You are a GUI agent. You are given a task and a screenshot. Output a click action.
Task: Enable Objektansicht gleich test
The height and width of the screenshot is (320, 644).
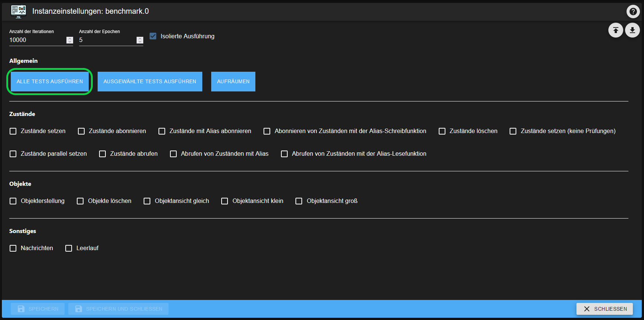coord(147,201)
